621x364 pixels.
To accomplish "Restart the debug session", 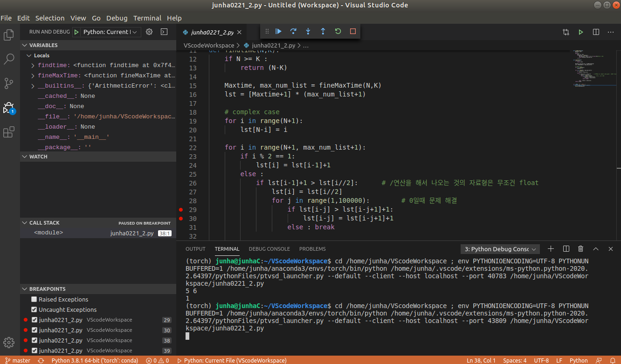I will tap(338, 31).
